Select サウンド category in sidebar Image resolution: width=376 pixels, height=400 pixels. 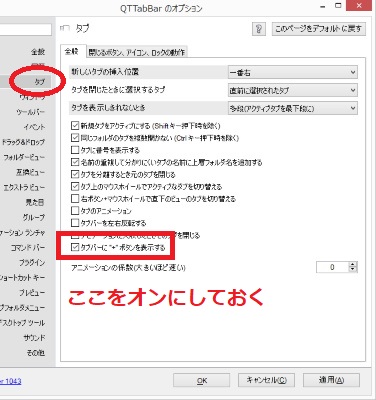coord(34,338)
